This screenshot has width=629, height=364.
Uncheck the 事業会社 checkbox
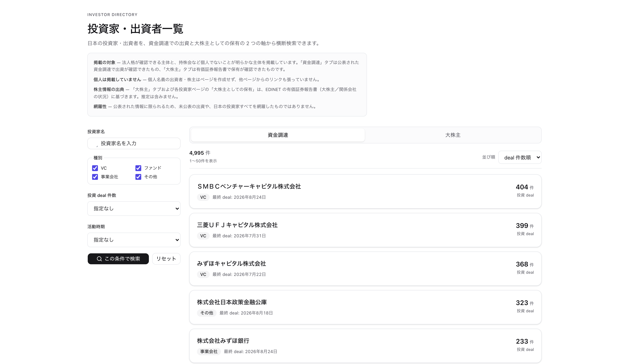(95, 177)
